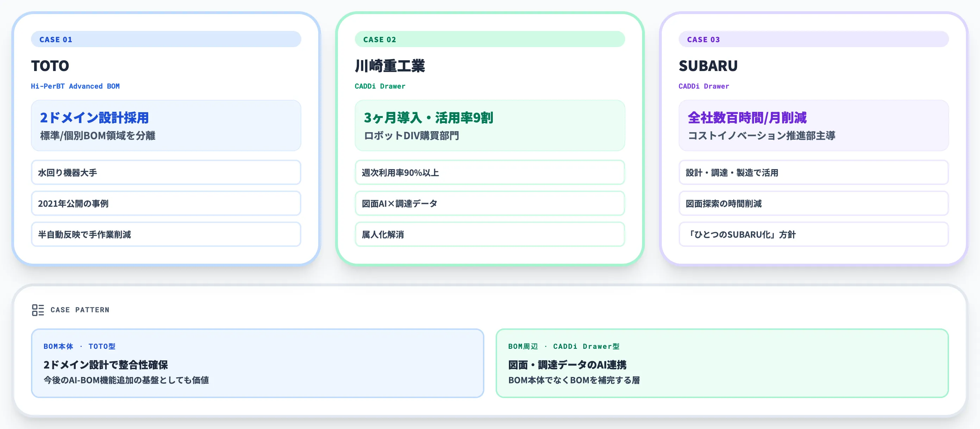Select the SUBARU heading
This screenshot has height=429, width=980.
click(708, 66)
